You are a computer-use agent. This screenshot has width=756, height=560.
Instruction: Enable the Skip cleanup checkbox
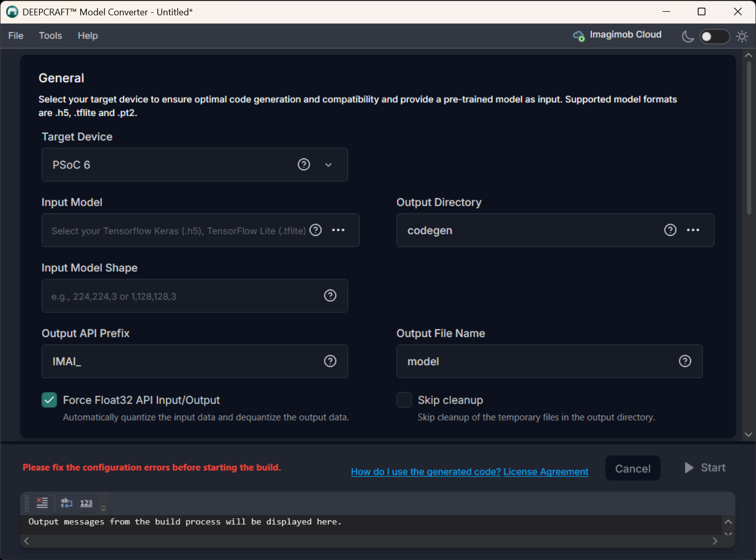click(404, 400)
